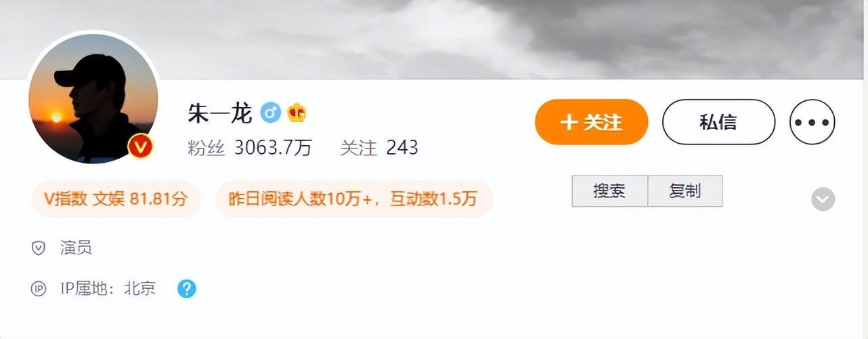This screenshot has width=868, height=339.
Task: Click the blue question mark help icon
Action: pos(187,289)
